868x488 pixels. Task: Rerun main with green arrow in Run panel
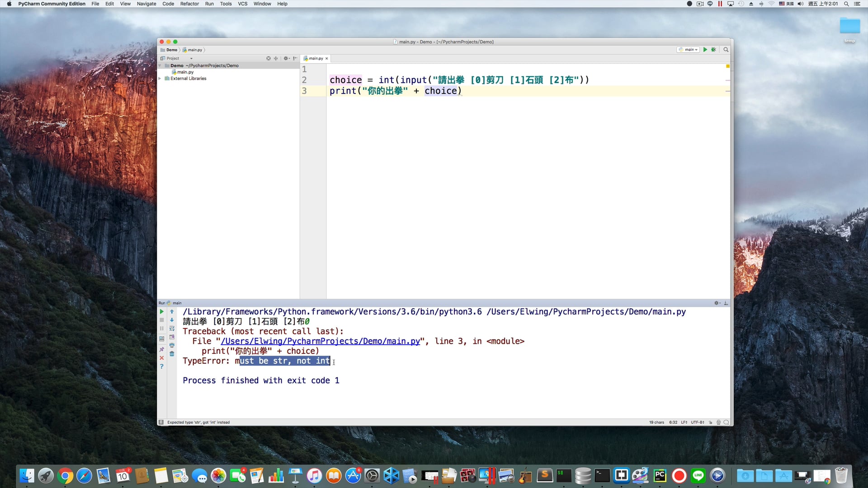click(x=161, y=312)
